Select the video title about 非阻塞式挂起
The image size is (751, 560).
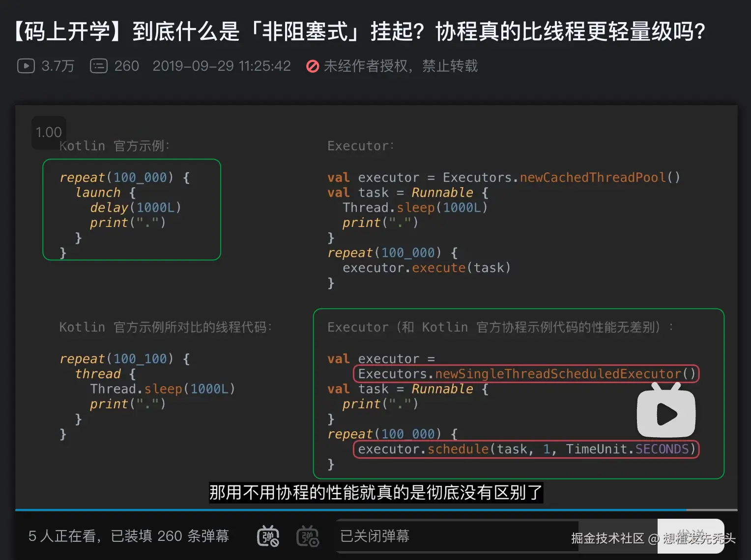click(358, 31)
